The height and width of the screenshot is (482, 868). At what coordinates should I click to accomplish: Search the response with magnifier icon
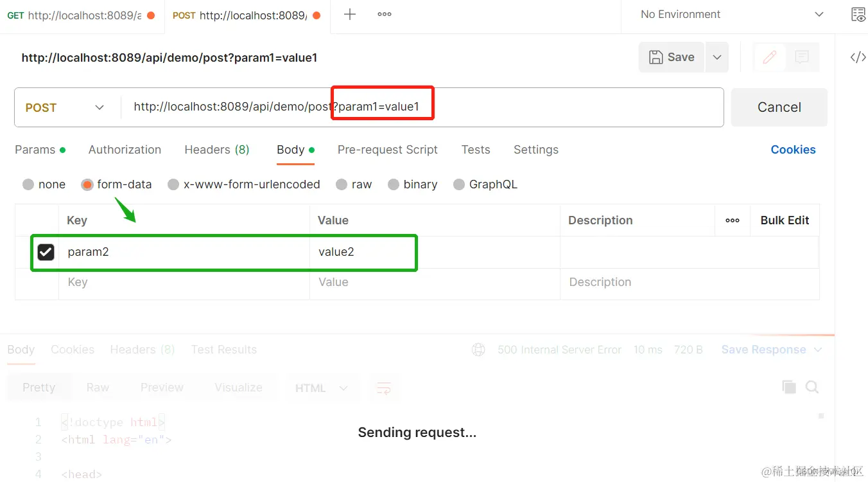tap(812, 387)
